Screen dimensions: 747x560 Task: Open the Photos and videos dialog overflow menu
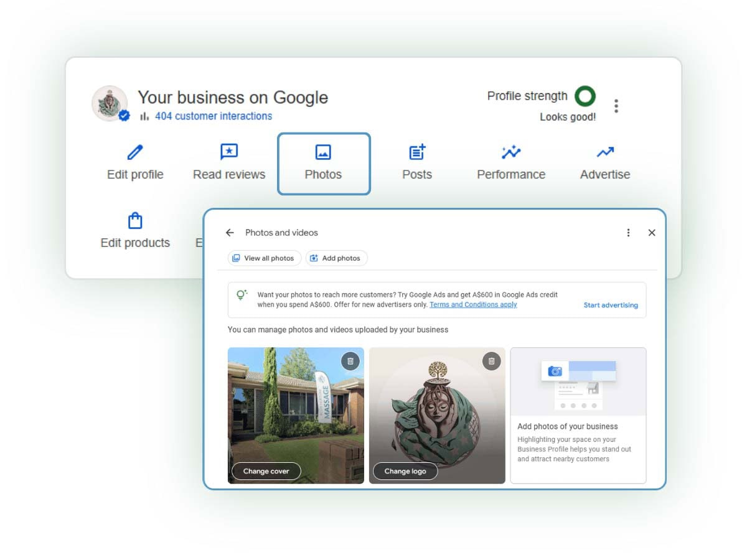pyautogui.click(x=628, y=233)
